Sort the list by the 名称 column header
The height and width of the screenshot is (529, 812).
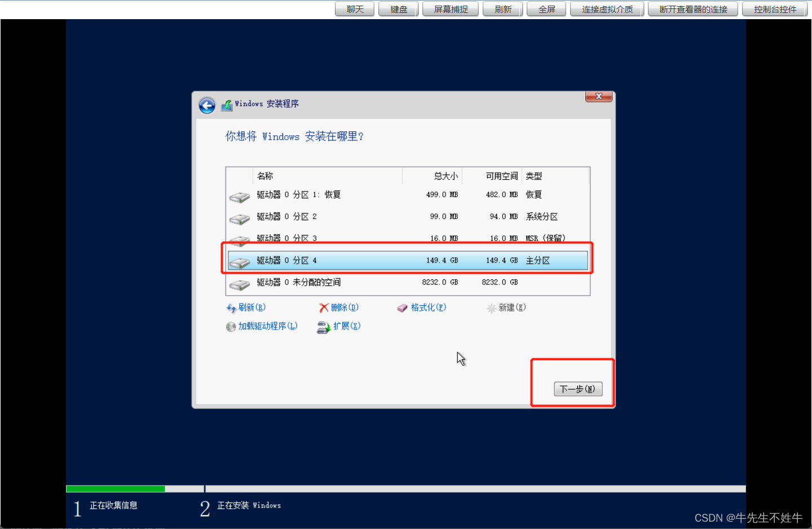click(x=328, y=176)
